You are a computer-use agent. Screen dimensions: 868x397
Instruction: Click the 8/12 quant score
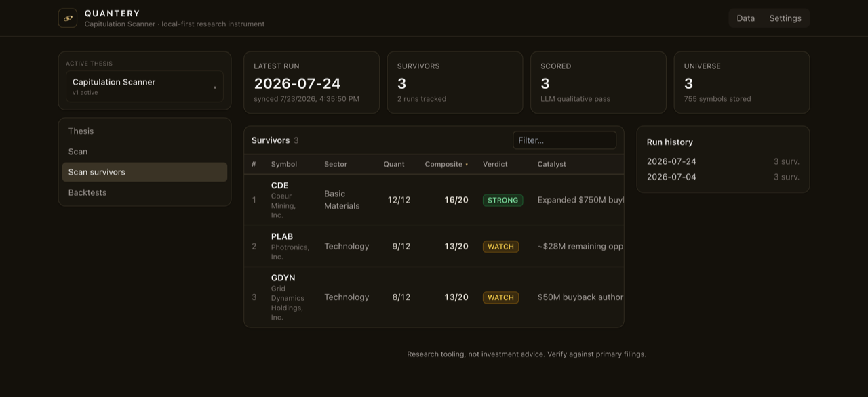tap(401, 297)
